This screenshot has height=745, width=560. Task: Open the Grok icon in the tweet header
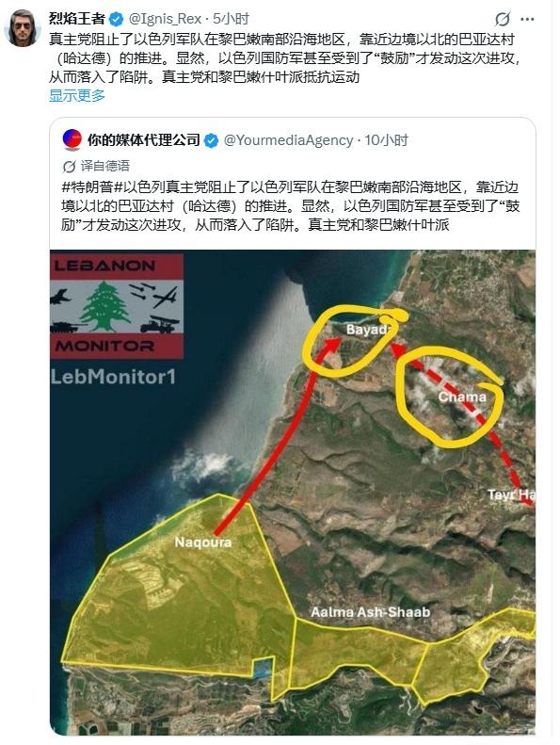click(503, 19)
